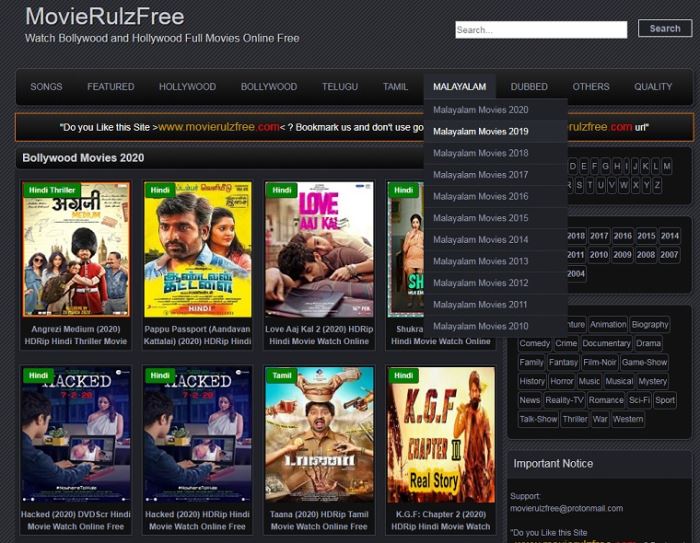Screen dimensions: 700x543
Task: Filter by letter W
Action: [624, 185]
